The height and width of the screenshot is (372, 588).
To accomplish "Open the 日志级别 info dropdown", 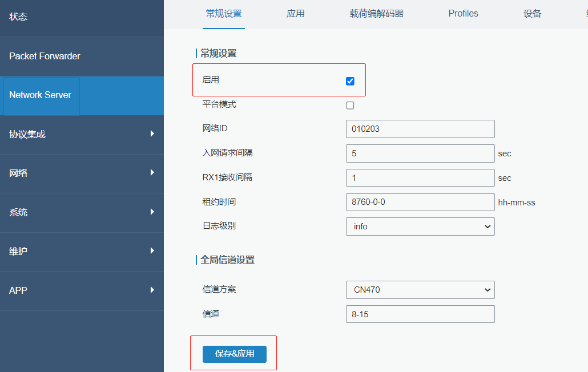I will [420, 227].
